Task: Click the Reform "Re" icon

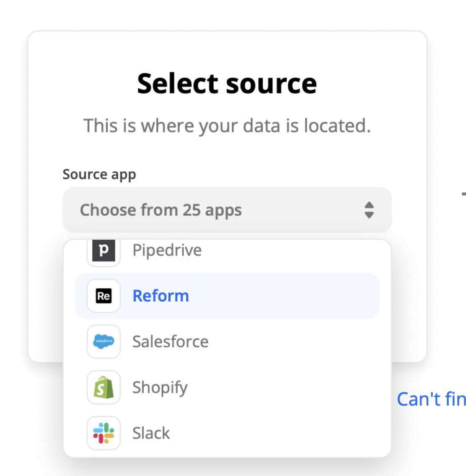Action: click(x=104, y=296)
